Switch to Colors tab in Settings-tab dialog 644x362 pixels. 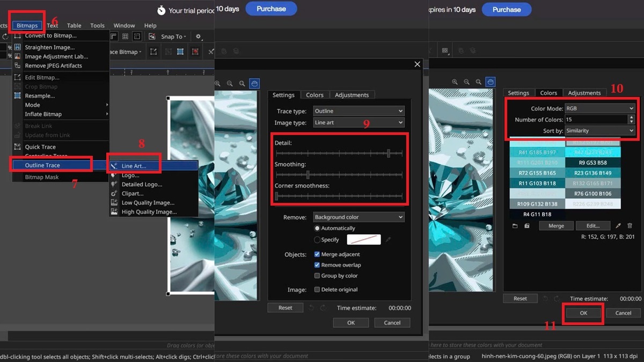[x=314, y=95]
